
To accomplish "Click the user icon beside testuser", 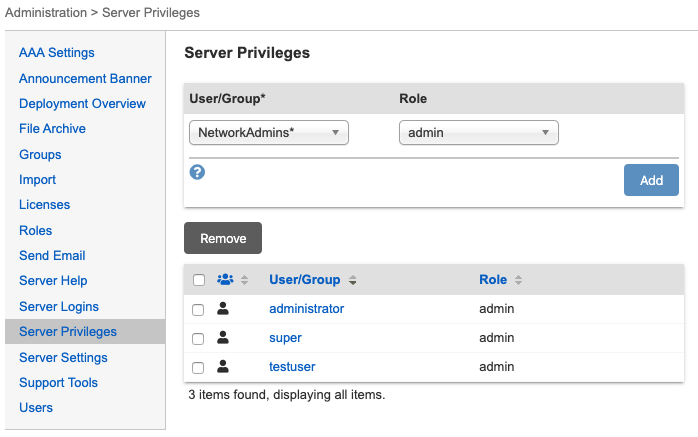I will [x=224, y=367].
